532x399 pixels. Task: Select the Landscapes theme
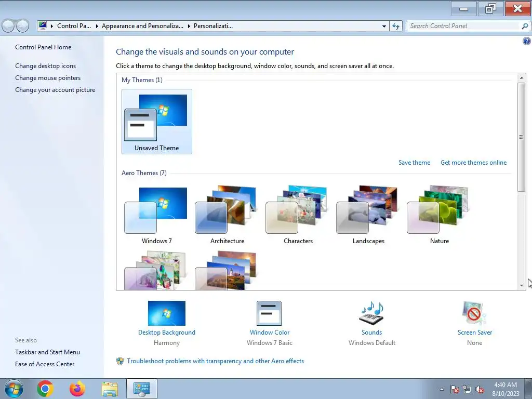point(368,215)
